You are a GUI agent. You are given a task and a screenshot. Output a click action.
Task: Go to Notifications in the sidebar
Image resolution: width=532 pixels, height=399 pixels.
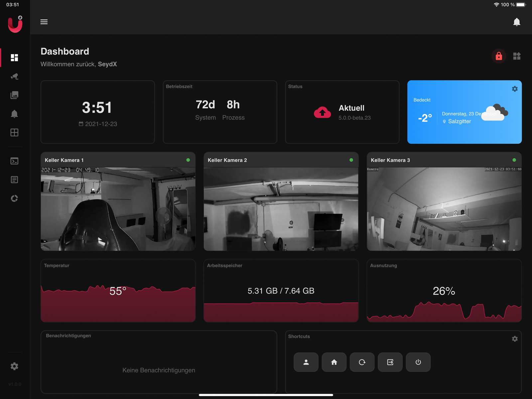[14, 114]
